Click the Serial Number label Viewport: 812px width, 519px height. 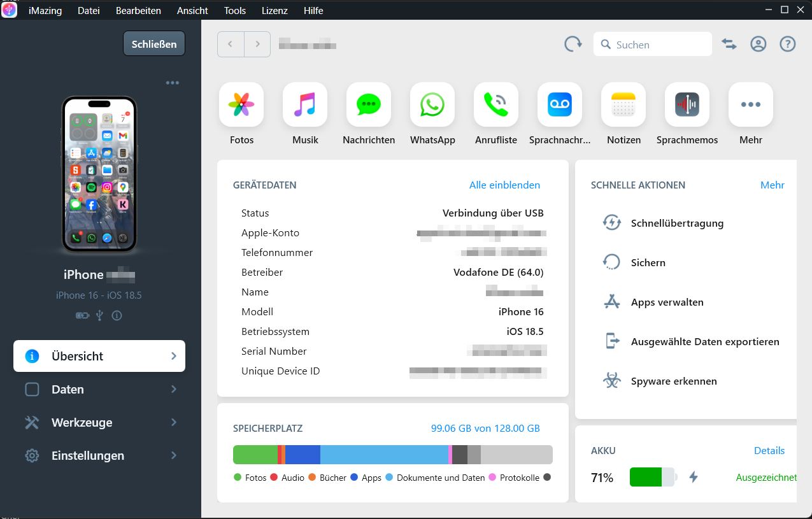(274, 351)
